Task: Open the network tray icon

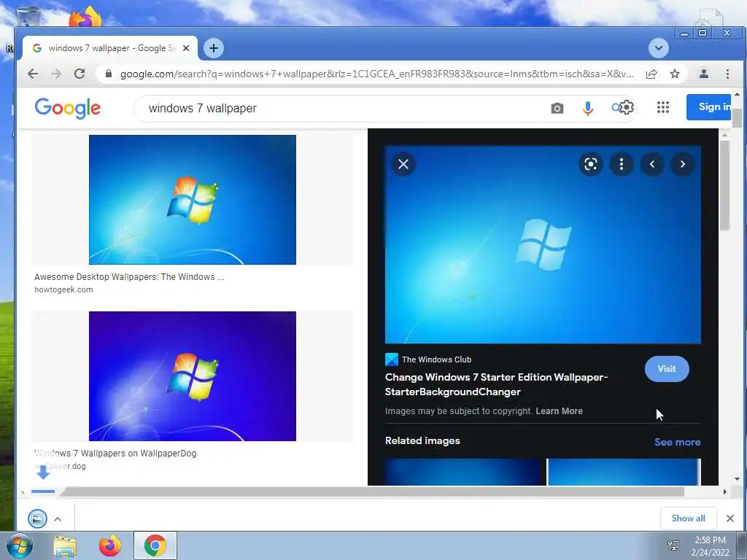Action: (673, 545)
